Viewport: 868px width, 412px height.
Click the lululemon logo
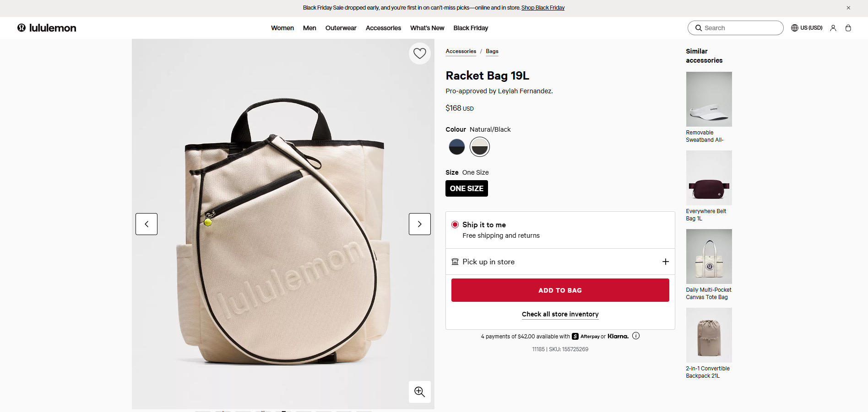pos(47,28)
